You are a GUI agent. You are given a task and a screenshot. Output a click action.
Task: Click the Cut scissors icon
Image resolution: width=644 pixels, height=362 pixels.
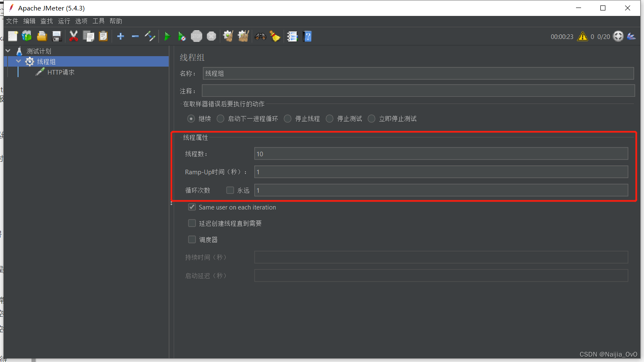pyautogui.click(x=73, y=36)
